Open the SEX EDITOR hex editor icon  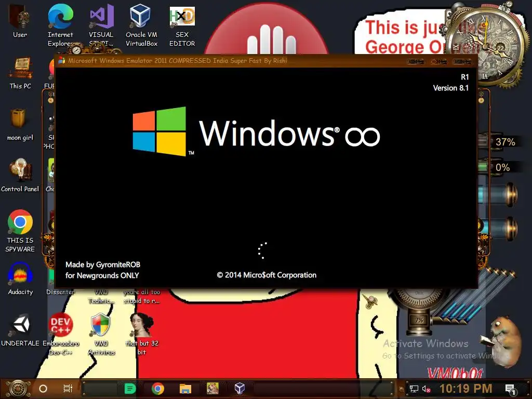point(182,26)
